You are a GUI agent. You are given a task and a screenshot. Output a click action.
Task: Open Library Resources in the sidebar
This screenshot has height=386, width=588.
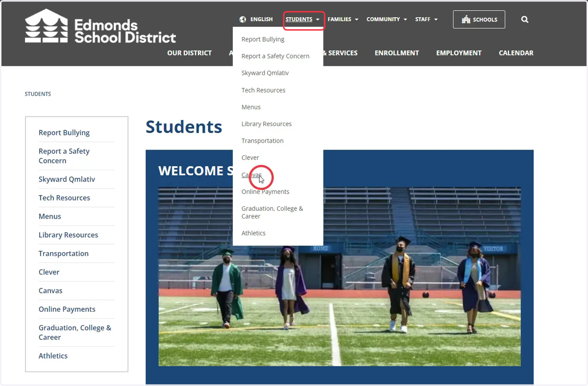pos(69,235)
